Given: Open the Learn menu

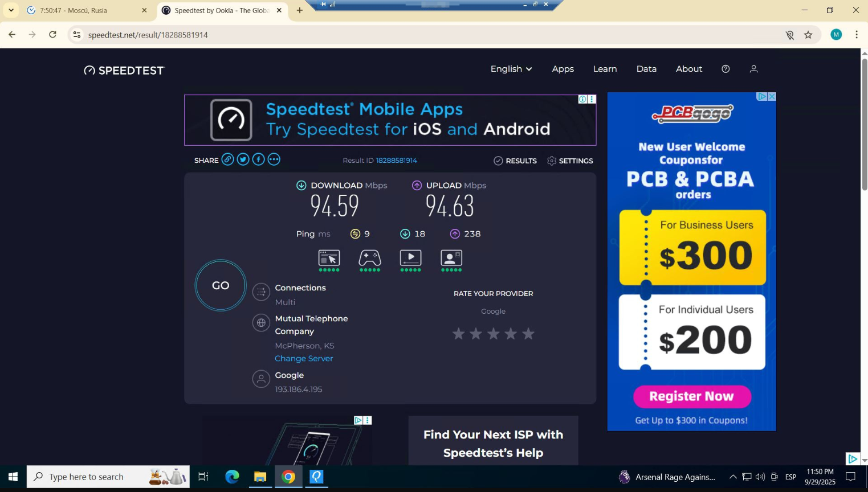Looking at the screenshot, I should click(605, 69).
